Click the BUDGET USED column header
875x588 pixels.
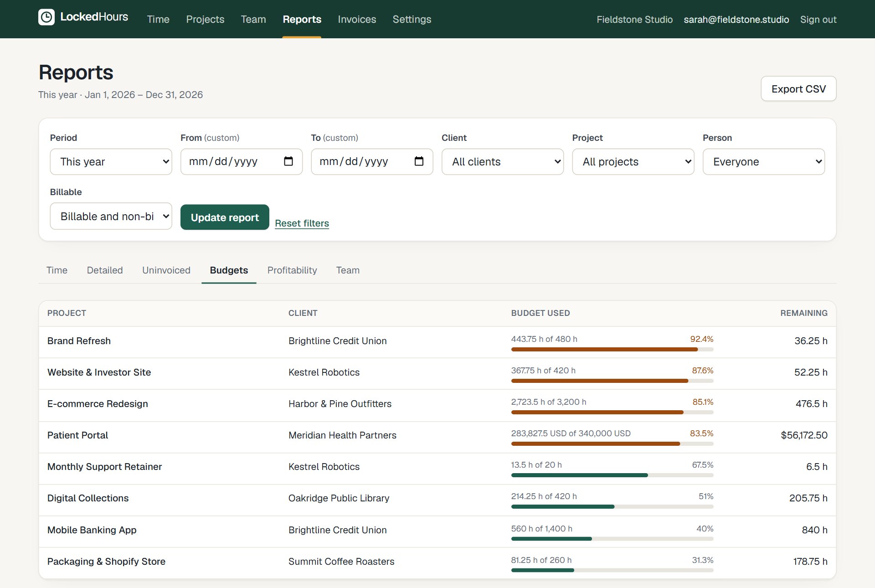(540, 313)
